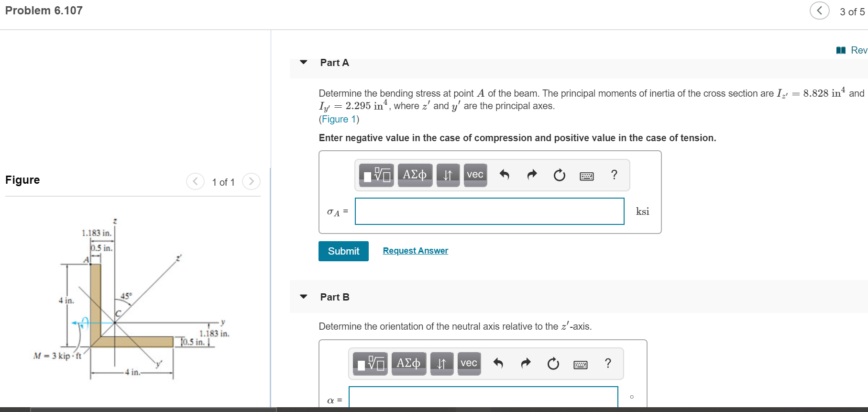Show keyboard shortcuts in Part A
This screenshot has width=868, height=412.
[x=587, y=176]
